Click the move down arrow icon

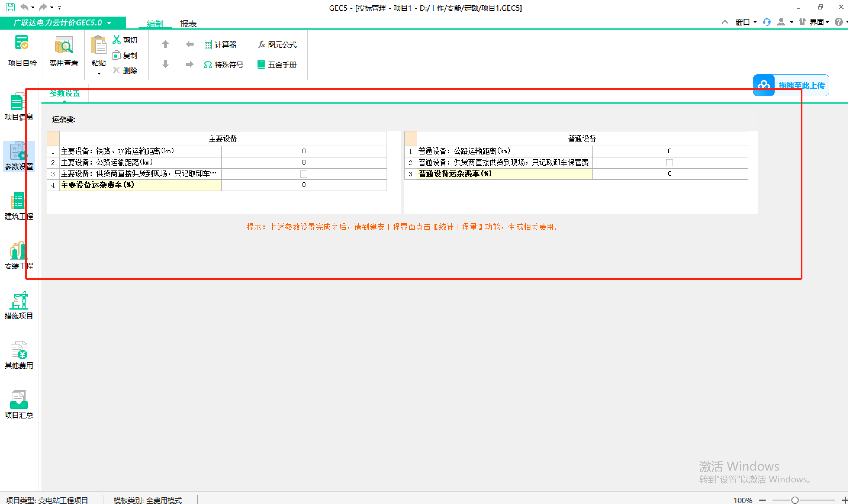click(x=165, y=64)
